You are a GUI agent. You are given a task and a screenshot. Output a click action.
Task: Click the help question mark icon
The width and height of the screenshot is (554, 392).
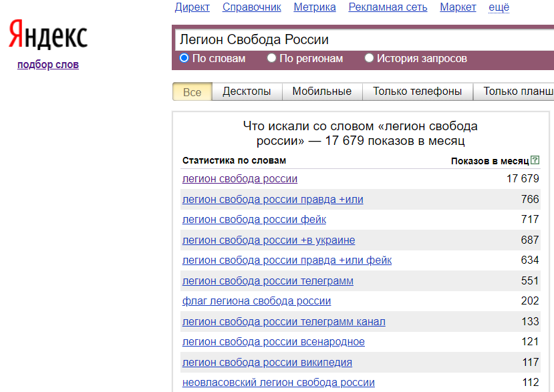coord(535,160)
